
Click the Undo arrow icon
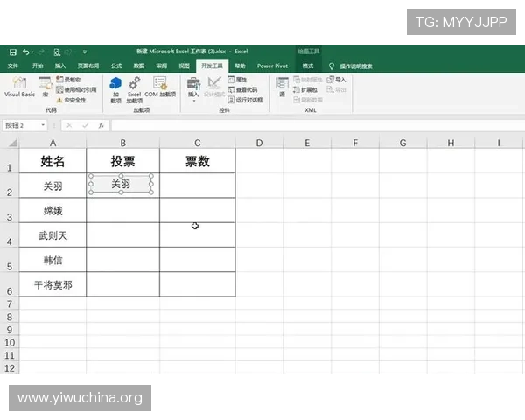point(25,52)
